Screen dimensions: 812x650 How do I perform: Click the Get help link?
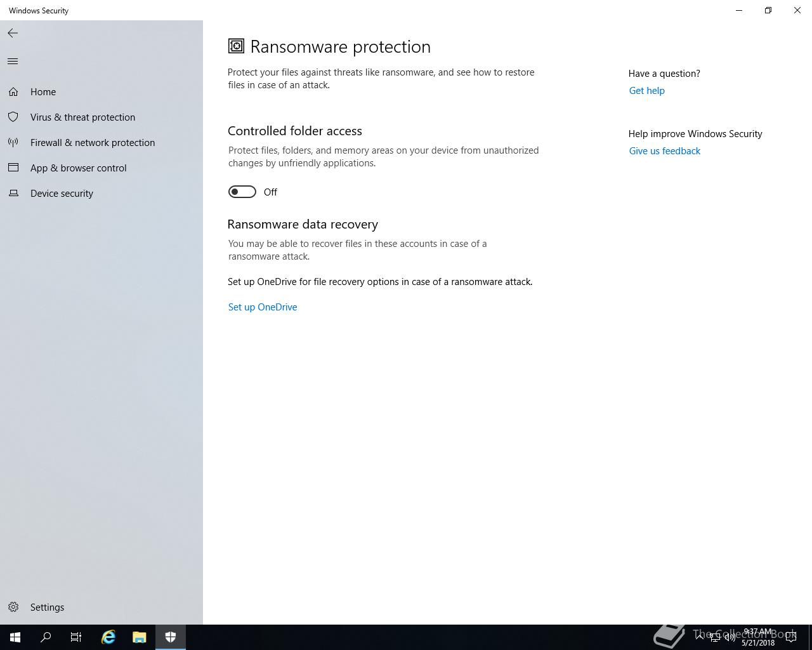(647, 91)
